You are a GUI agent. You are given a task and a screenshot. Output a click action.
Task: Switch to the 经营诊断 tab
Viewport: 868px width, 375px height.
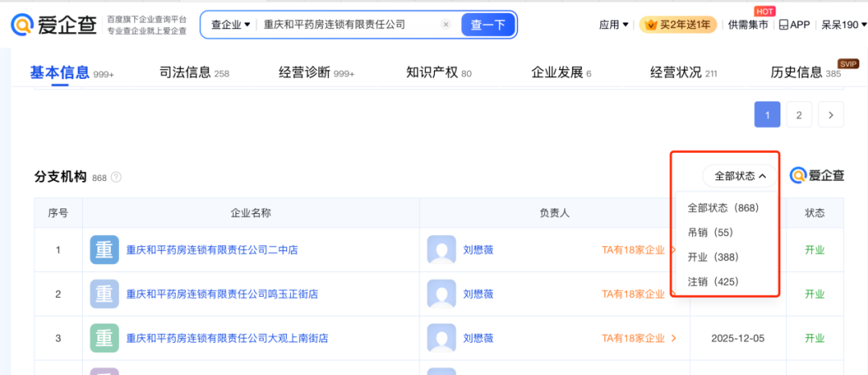point(317,72)
